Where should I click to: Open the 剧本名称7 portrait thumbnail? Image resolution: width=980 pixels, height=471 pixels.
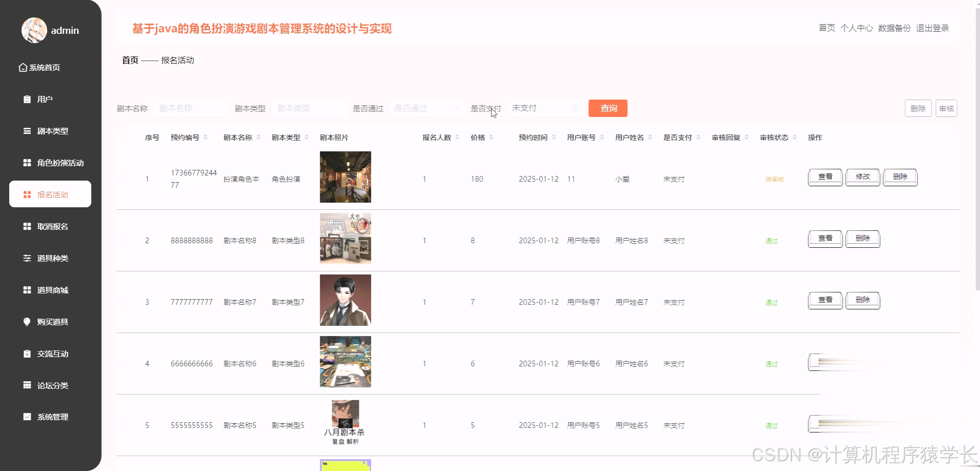pos(345,300)
